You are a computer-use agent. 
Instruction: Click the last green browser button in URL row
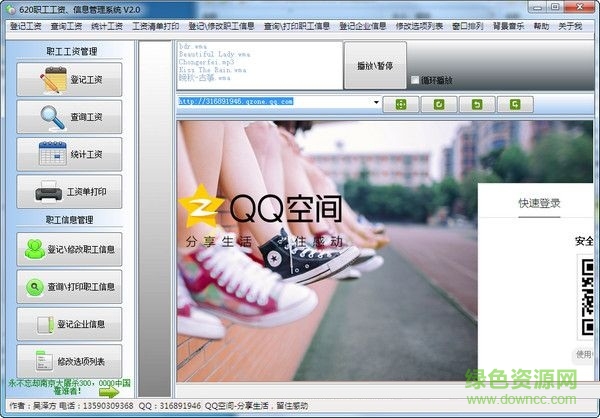click(x=514, y=103)
